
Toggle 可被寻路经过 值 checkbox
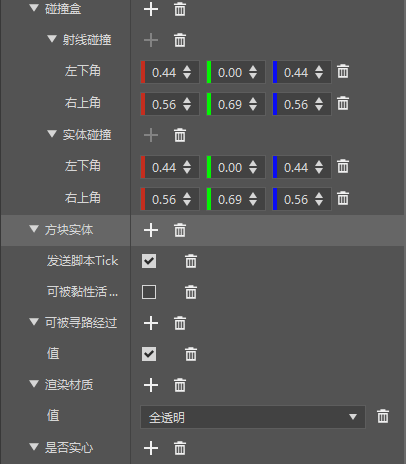pos(149,354)
